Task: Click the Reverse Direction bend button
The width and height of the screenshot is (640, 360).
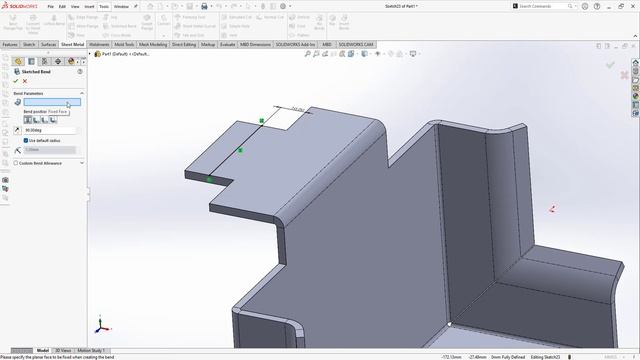Action: (17, 130)
